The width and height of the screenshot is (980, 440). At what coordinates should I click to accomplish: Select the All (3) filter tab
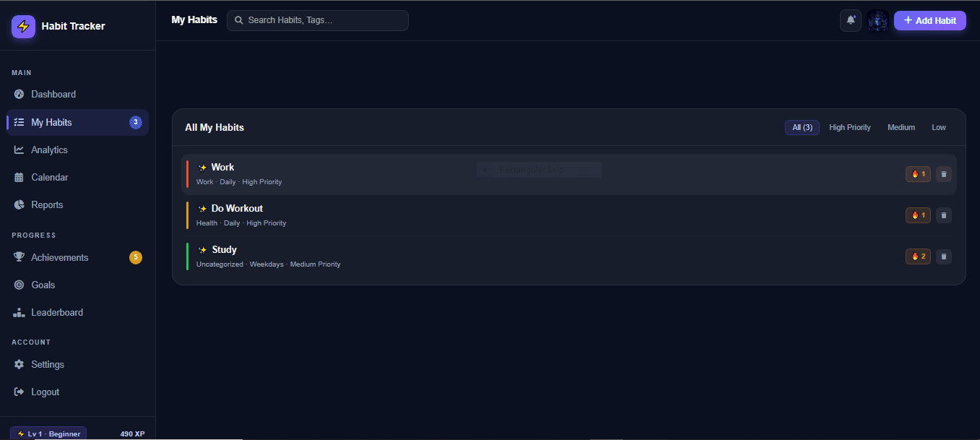pos(802,127)
